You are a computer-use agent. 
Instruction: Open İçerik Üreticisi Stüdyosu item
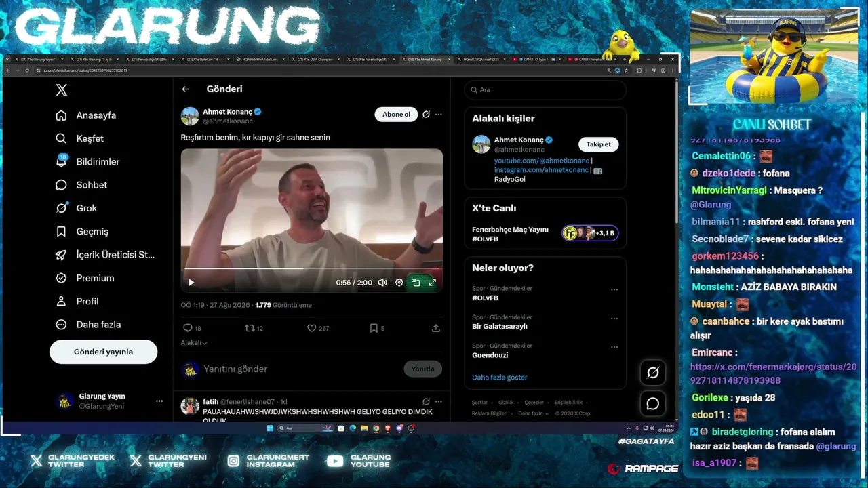pos(106,255)
